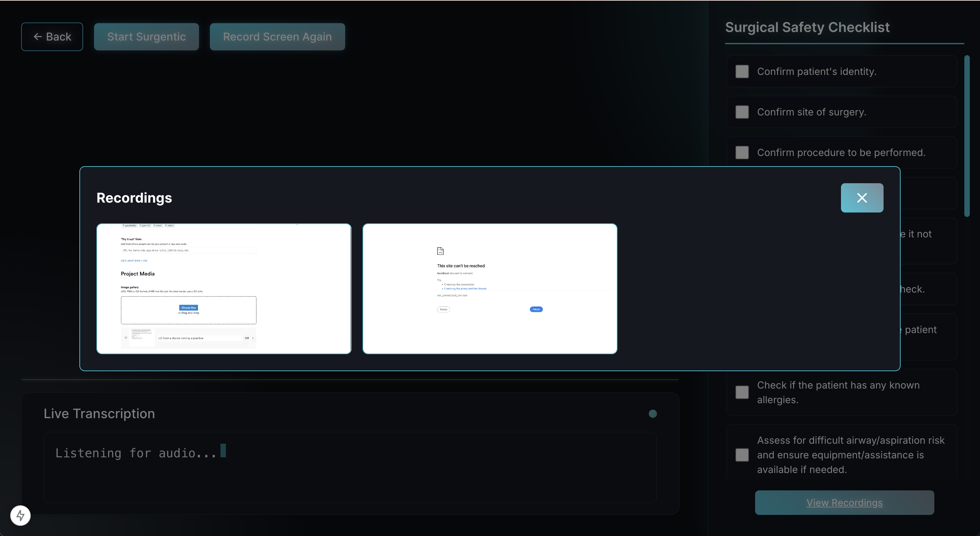Open the Project Media recording thumbnail

coord(224,288)
